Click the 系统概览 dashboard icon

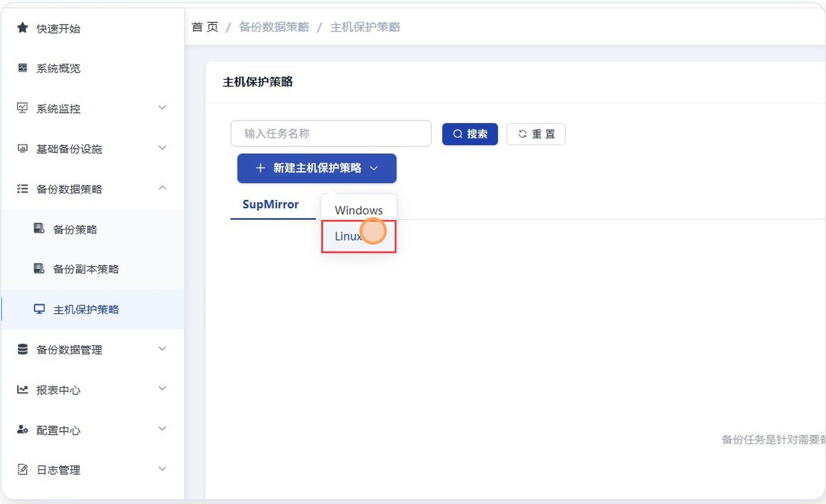click(x=22, y=68)
